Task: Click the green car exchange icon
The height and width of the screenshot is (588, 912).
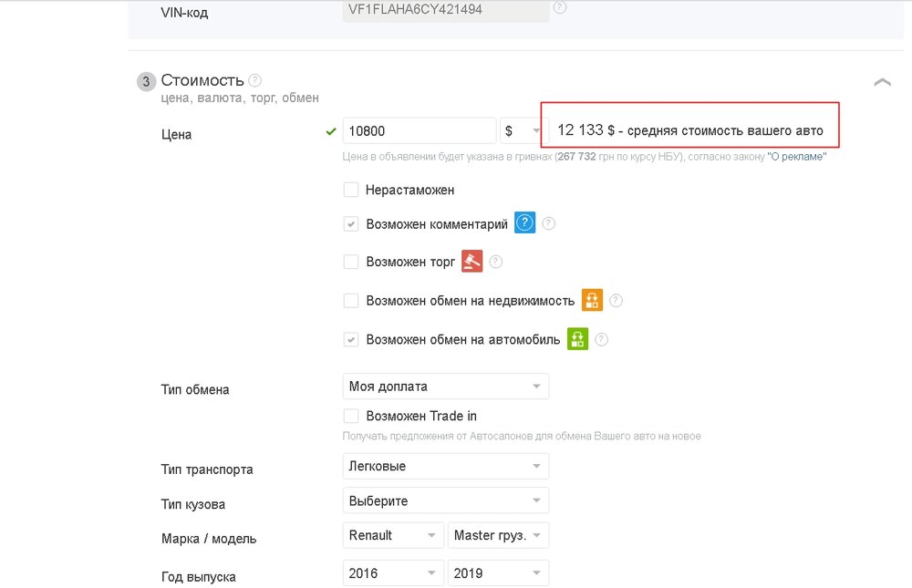Action: (x=577, y=339)
